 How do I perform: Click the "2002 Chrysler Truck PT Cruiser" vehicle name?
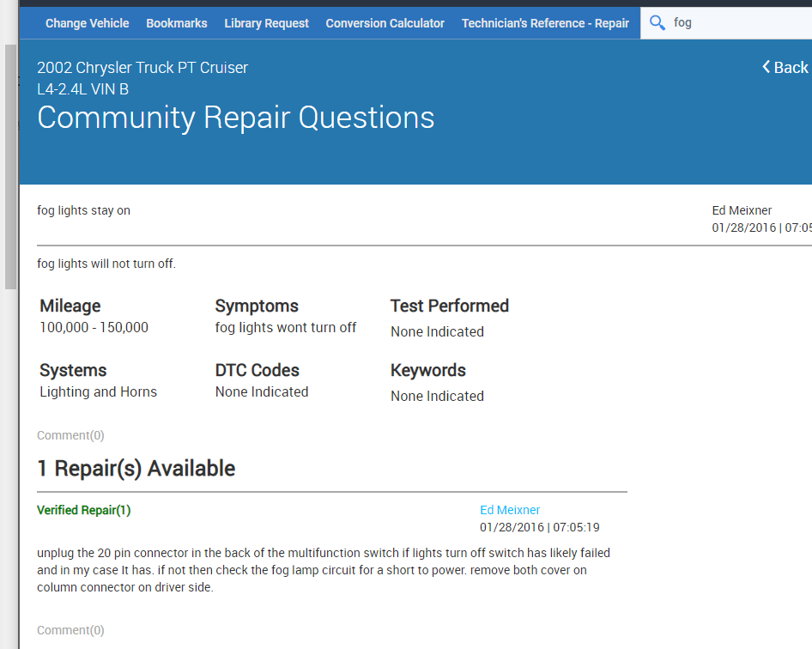coord(142,68)
